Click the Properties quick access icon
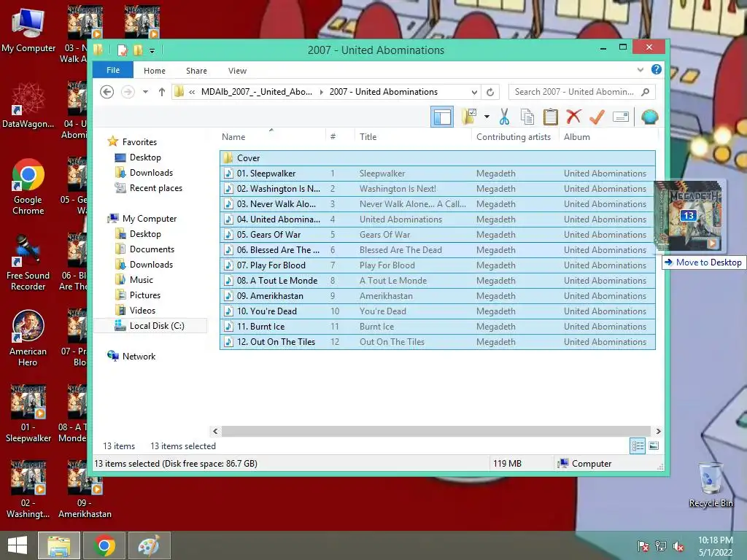This screenshot has width=747, height=560. [123, 50]
